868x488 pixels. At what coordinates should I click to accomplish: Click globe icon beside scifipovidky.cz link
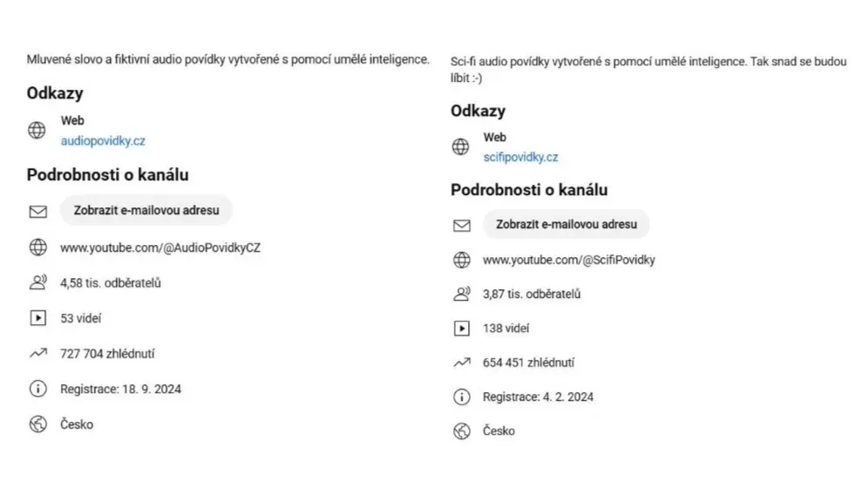click(x=460, y=146)
